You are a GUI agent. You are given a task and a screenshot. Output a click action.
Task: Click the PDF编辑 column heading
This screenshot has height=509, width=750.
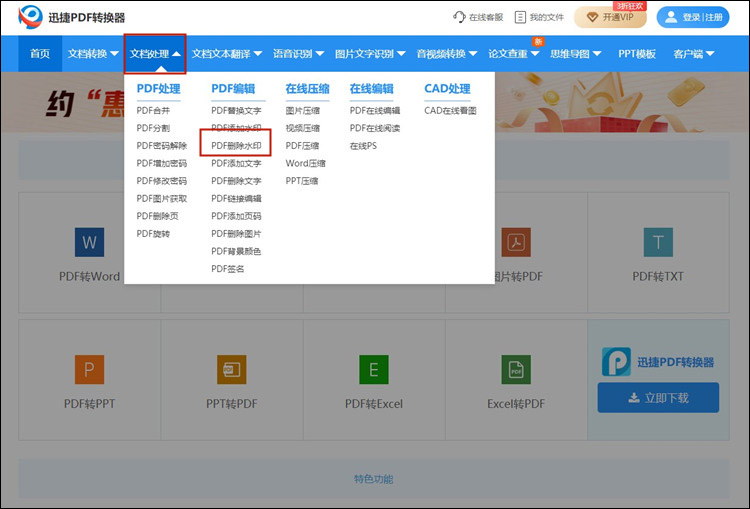[x=233, y=89]
